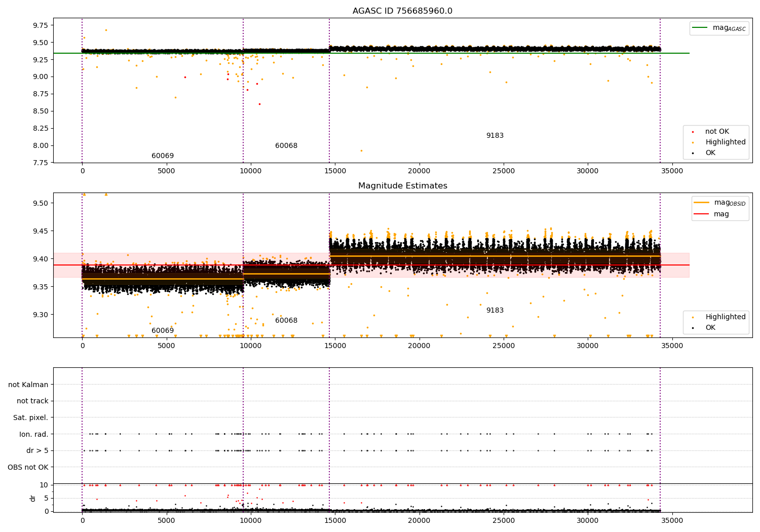Click the 8.50 tick on top plot y-axis
This screenshot has width=760, height=532.
pos(40,111)
